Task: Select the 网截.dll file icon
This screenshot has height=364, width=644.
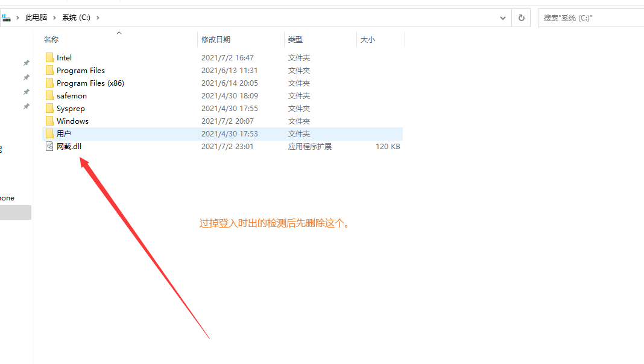Action: (49, 146)
